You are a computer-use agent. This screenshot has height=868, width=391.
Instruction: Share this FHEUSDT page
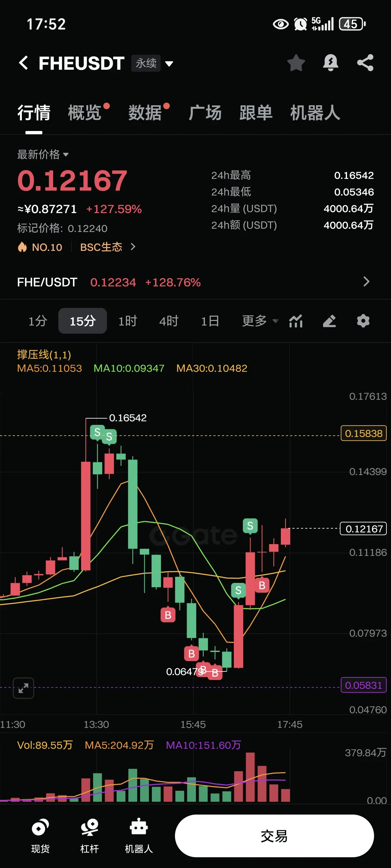(x=365, y=63)
